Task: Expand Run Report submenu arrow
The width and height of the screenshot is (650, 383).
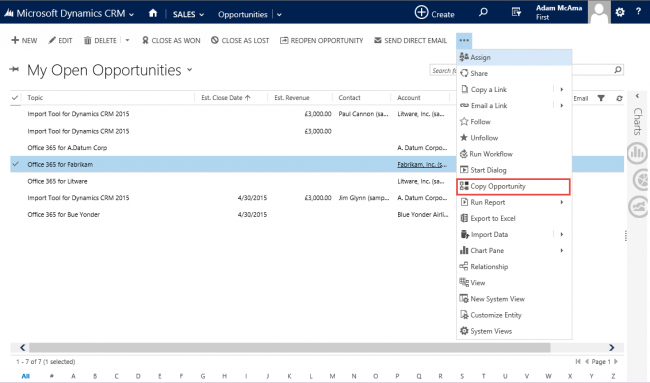Action: click(x=562, y=202)
